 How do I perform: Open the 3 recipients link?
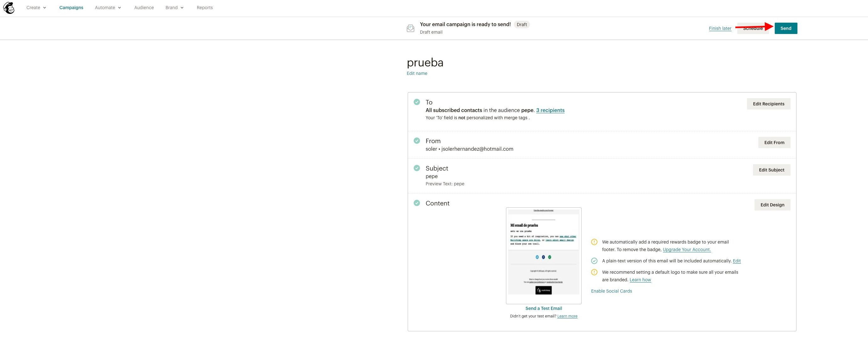(550, 110)
